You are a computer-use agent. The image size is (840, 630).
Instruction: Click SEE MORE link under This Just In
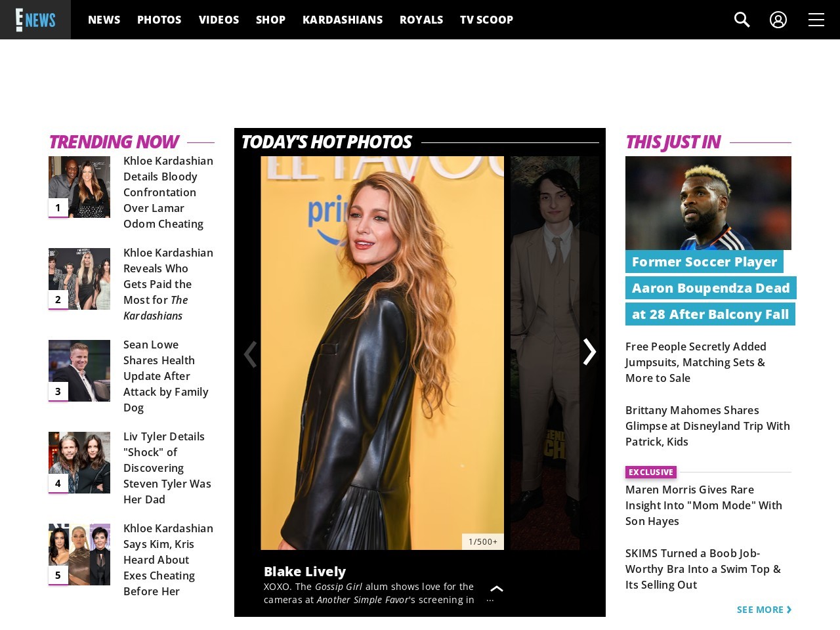tap(765, 610)
